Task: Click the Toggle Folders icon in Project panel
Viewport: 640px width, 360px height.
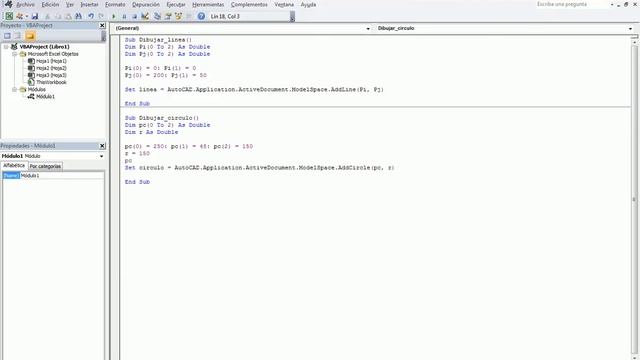Action: [30, 36]
